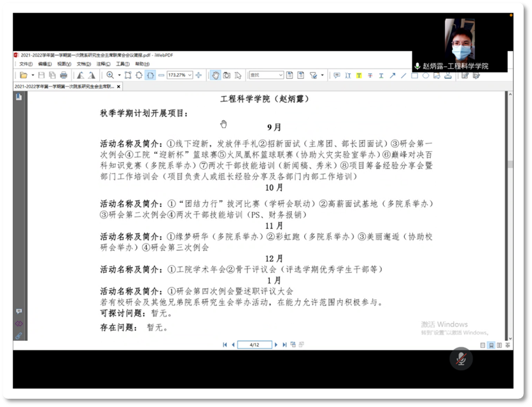532x407 pixels.
Task: Select the yellow Highlight text tool
Action: tap(358, 75)
